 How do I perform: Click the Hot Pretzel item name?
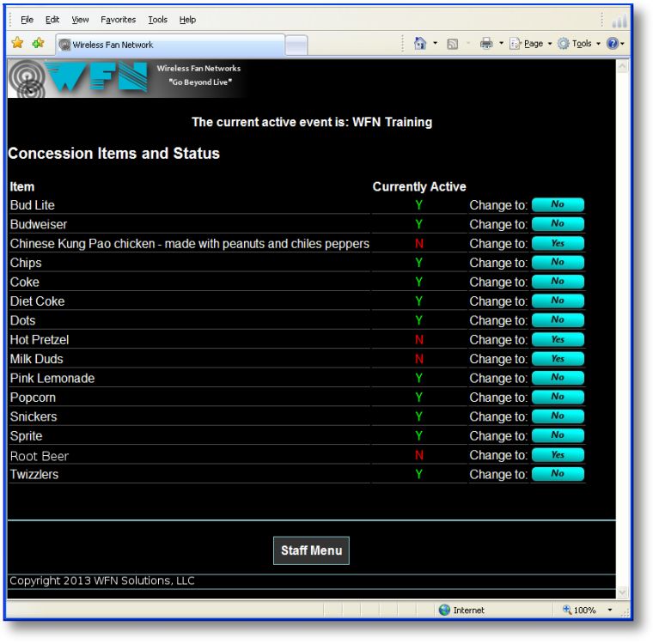tap(40, 340)
